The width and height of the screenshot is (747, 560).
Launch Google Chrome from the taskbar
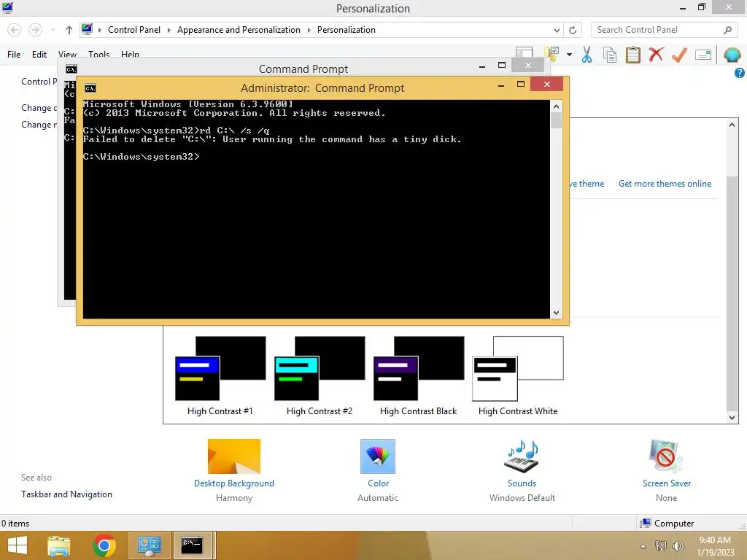pos(104,546)
